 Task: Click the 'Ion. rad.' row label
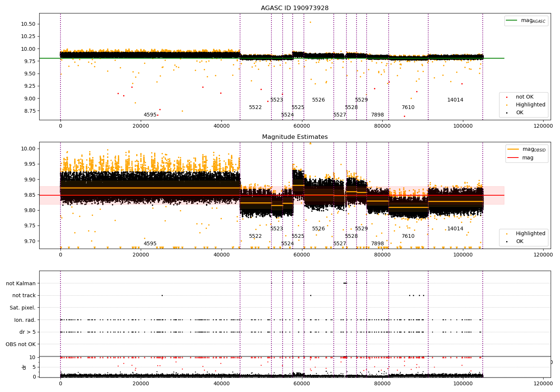coord(25,320)
